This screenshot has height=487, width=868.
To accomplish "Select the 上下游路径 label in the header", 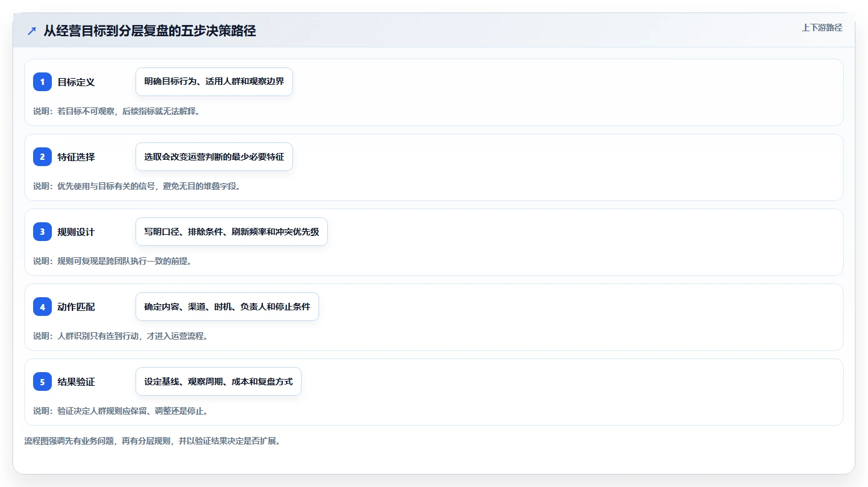I will (x=822, y=27).
